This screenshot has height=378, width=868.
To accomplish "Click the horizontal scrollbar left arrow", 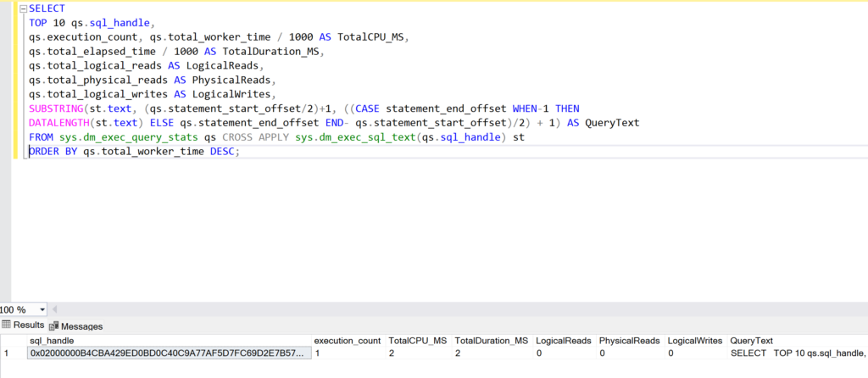I will point(56,310).
